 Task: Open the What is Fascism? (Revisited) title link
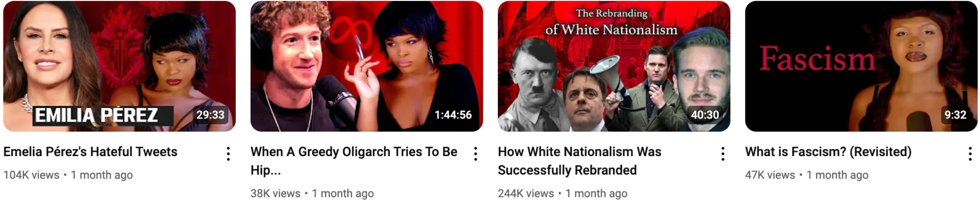(x=828, y=152)
